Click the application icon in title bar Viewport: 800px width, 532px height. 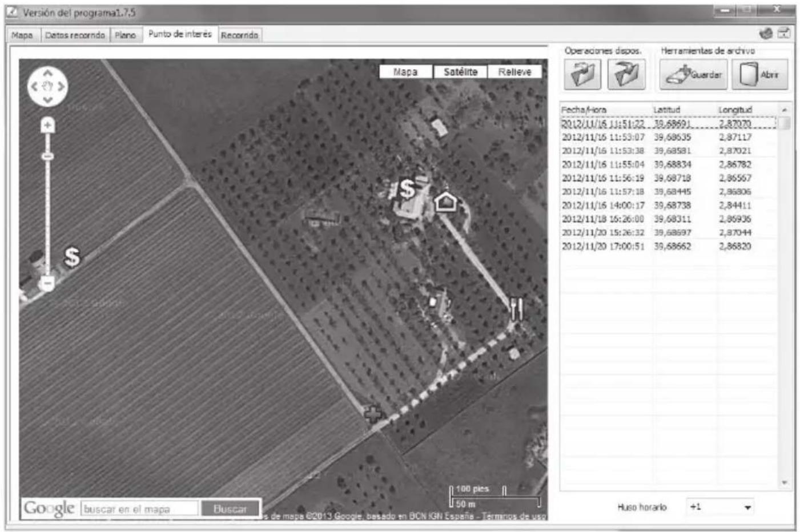[13, 12]
